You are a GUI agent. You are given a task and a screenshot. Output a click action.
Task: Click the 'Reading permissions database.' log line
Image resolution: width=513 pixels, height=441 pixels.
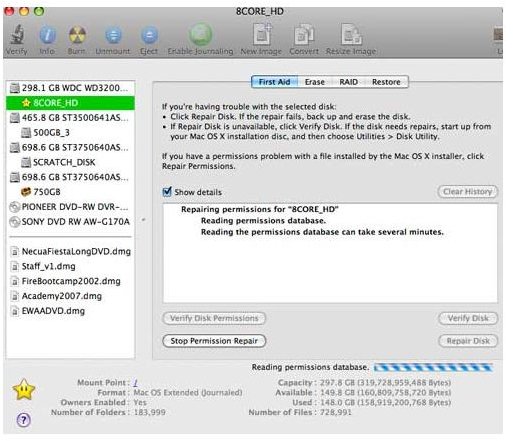[263, 221]
